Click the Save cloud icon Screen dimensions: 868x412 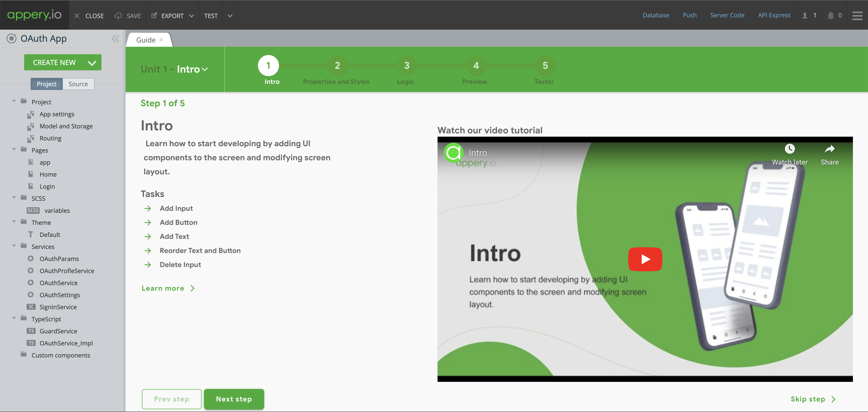click(118, 16)
